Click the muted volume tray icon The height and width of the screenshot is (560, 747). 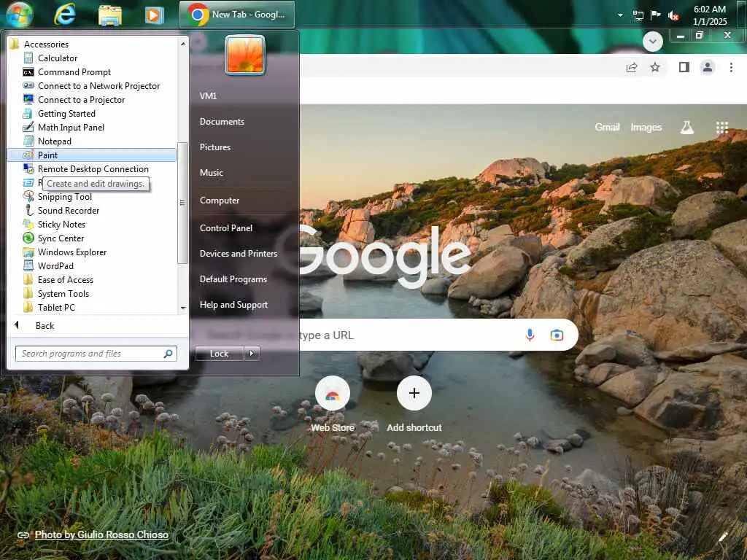click(x=673, y=16)
